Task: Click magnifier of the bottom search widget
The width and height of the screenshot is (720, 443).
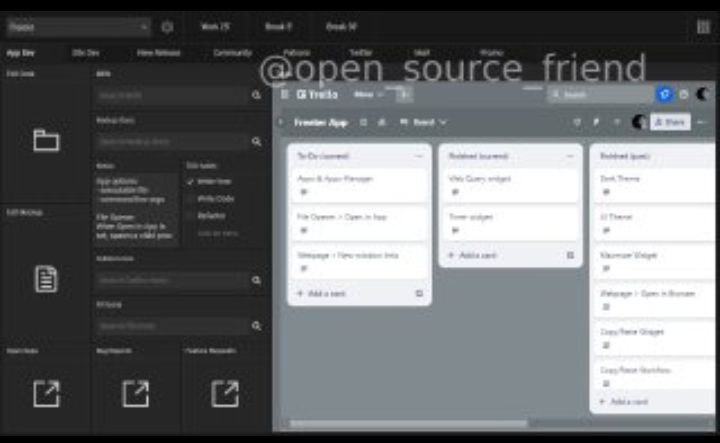Action: click(256, 326)
